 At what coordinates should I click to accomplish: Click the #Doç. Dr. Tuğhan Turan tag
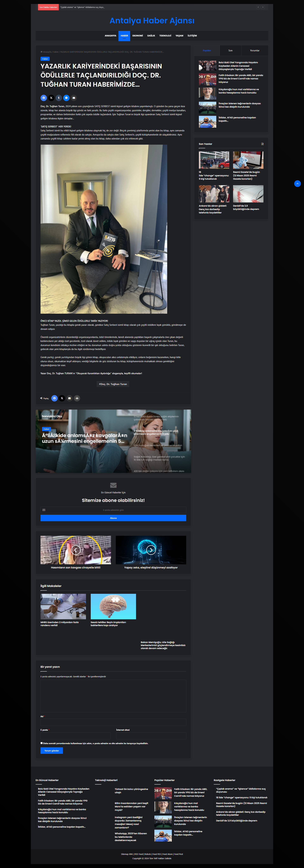click(113, 384)
